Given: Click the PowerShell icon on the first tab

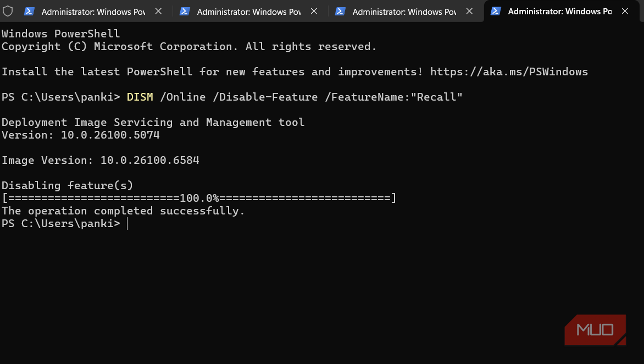Looking at the screenshot, I should [30, 11].
